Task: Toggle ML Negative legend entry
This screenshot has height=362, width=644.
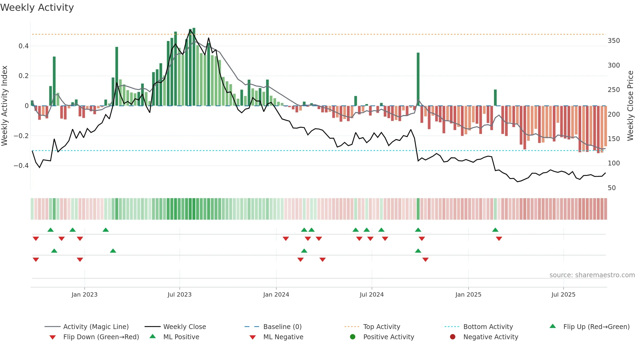Action: coord(276,337)
